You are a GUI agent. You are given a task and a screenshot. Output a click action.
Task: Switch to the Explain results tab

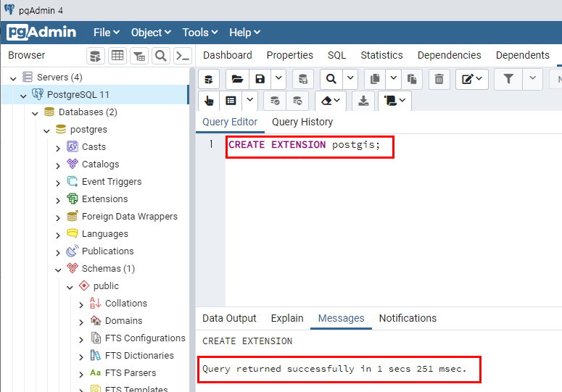[x=287, y=318]
